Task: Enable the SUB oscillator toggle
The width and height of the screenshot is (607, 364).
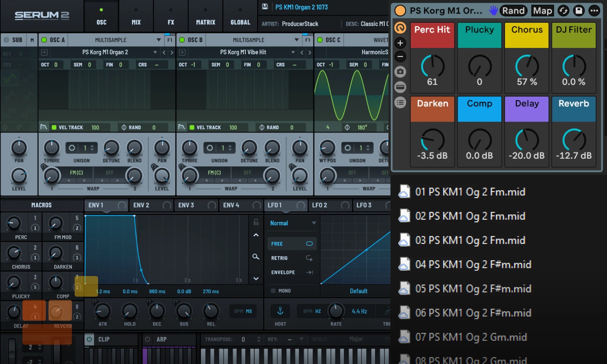Action: (x=6, y=40)
